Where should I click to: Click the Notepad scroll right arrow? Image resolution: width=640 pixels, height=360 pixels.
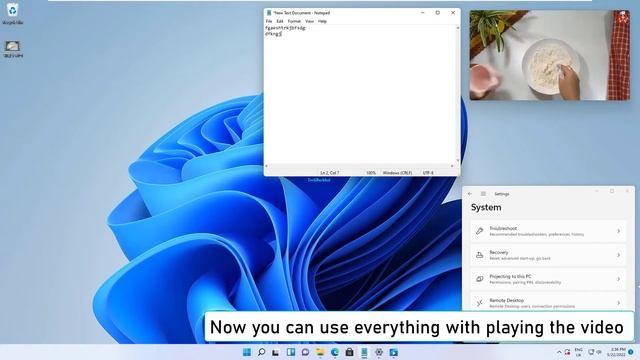point(452,166)
